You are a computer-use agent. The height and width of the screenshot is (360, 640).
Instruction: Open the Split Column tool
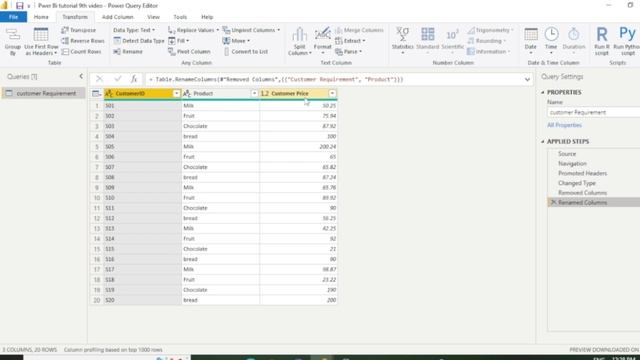pos(300,41)
